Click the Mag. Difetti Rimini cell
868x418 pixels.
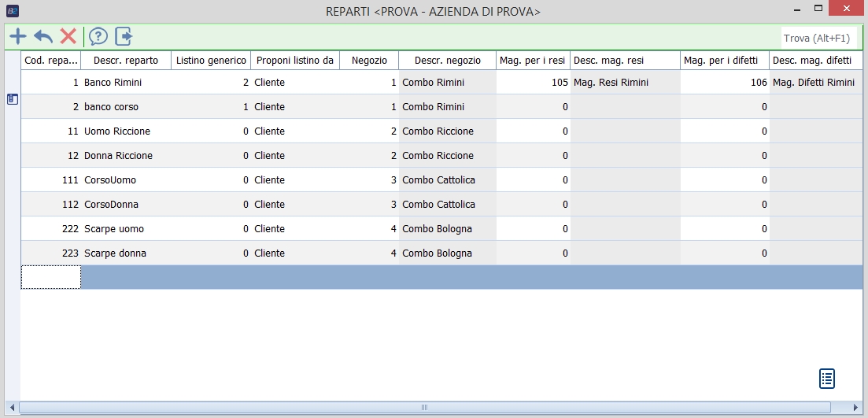[815, 83]
